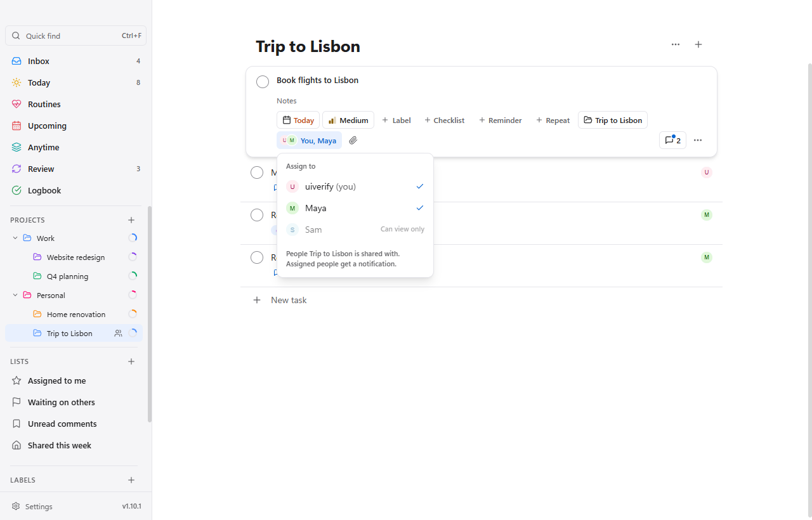Open the Unread comments list
This screenshot has height=520, width=812.
click(75, 424)
